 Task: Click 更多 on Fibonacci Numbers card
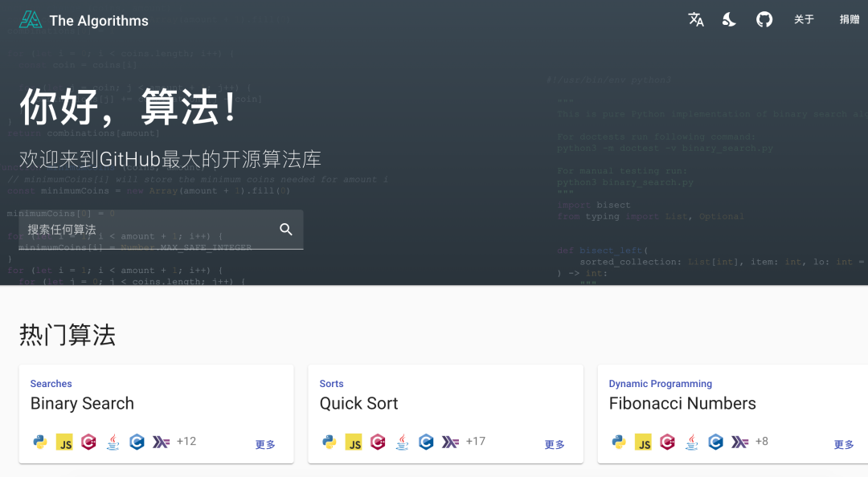point(844,444)
